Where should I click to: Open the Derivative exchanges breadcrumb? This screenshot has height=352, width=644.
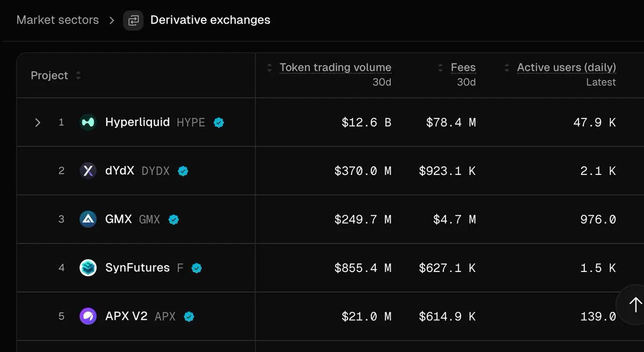tap(210, 20)
